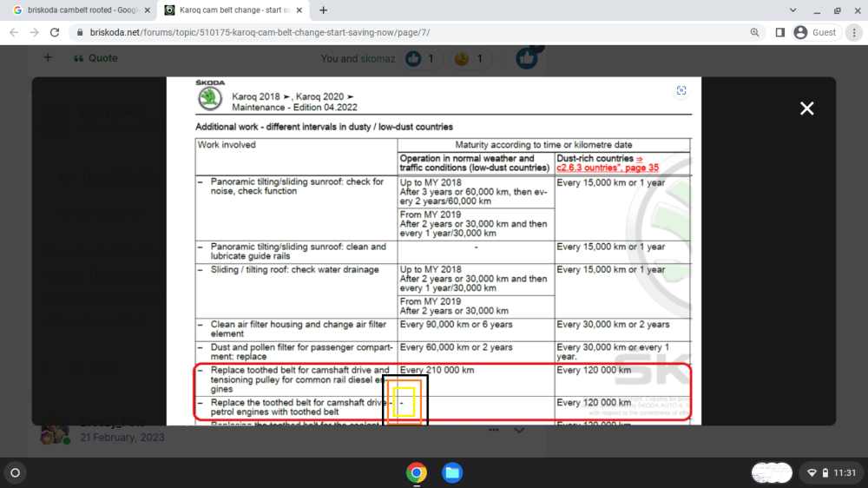
Task: Toggle the Chrome side panel icon
Action: point(780,33)
